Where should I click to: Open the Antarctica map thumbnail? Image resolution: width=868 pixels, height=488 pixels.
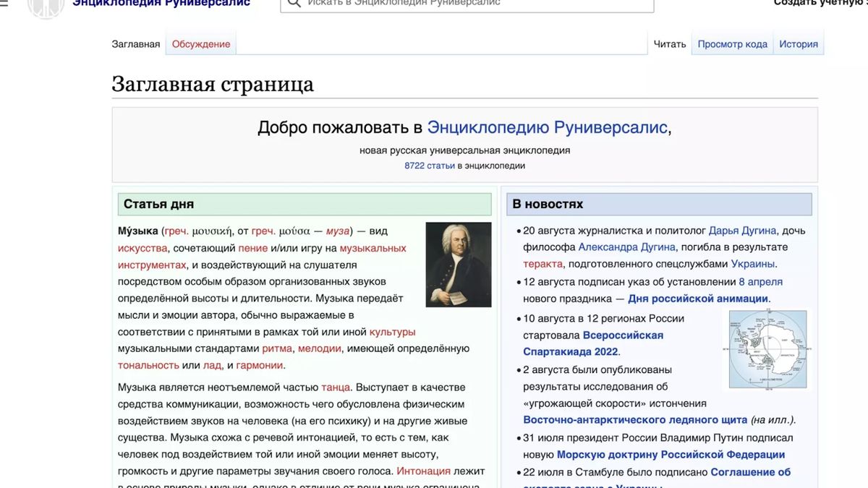pos(767,349)
